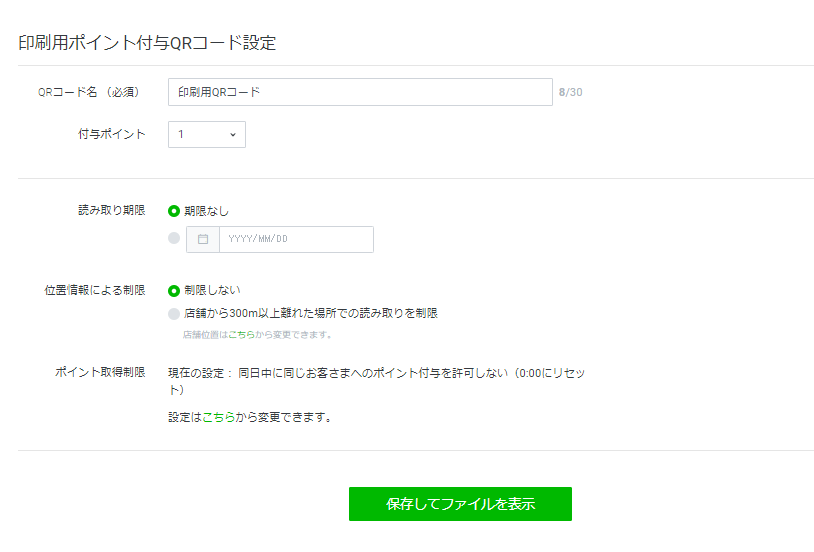Click the chevron arrow in 付与ポイント selector

(x=232, y=135)
